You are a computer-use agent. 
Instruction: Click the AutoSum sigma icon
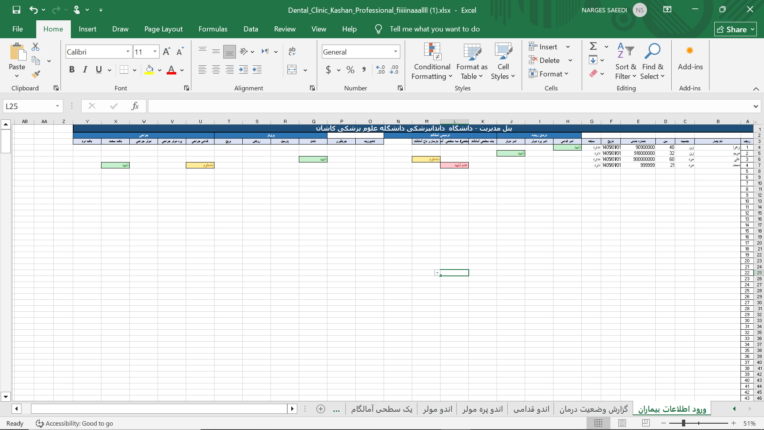coord(593,46)
